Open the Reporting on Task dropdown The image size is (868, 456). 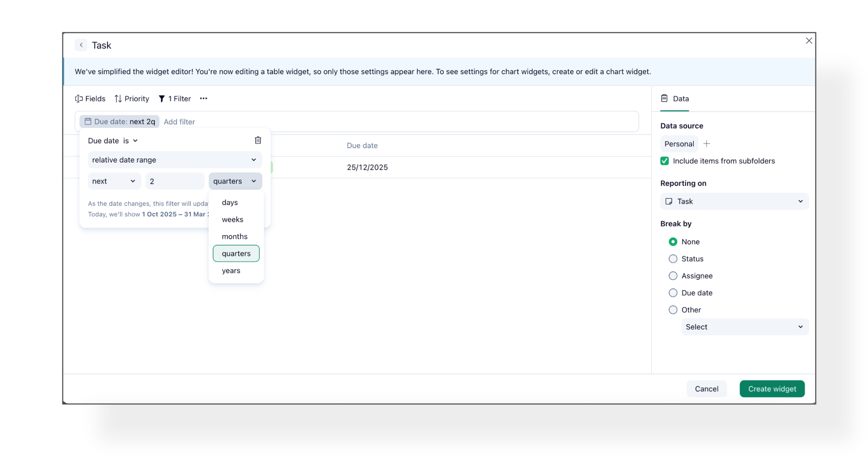(x=734, y=202)
